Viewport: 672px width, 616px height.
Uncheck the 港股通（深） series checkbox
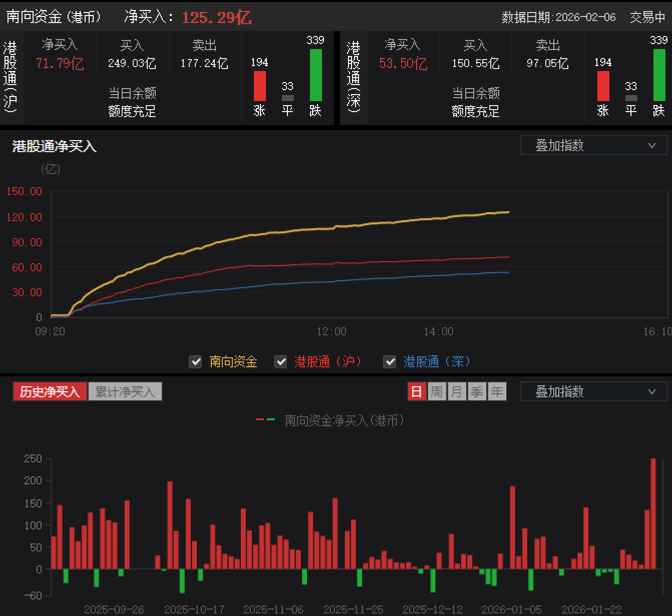pyautogui.click(x=390, y=361)
